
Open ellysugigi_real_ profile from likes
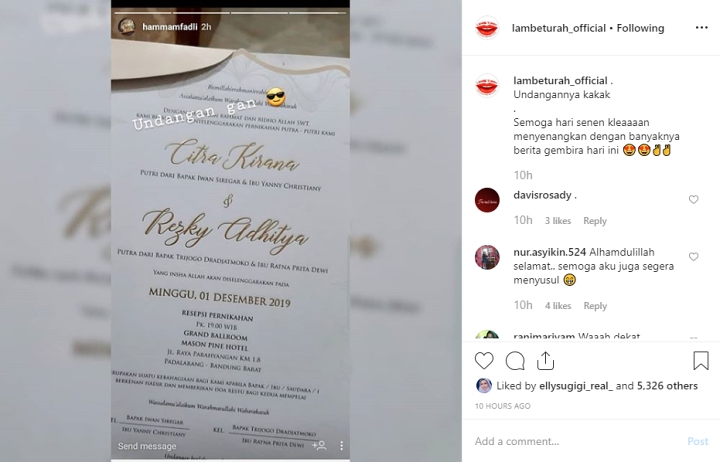(575, 386)
